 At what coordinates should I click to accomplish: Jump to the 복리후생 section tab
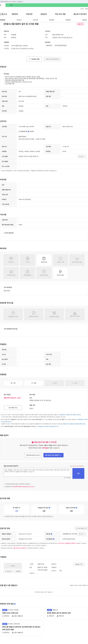(52, 20)
